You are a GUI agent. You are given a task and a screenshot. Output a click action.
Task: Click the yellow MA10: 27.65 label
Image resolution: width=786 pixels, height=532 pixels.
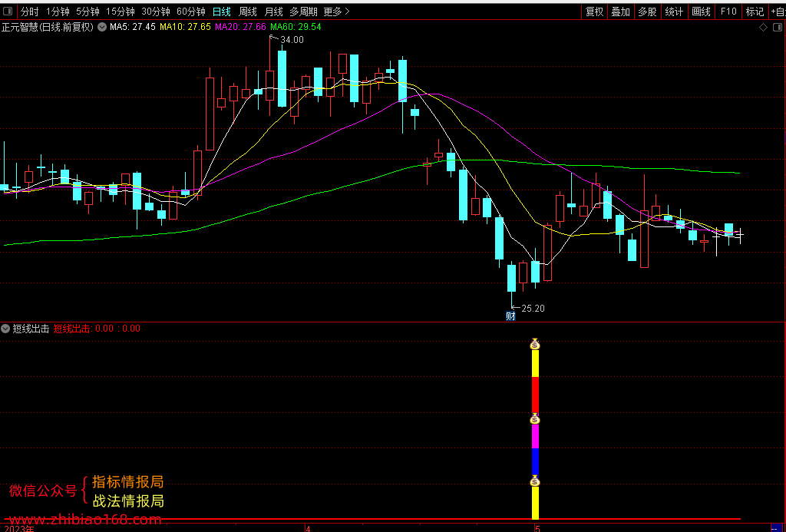(185, 27)
